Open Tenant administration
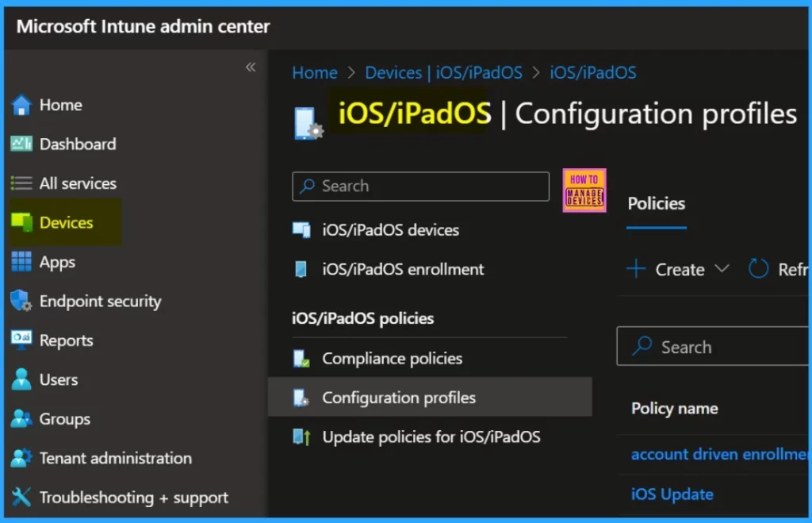Image resolution: width=812 pixels, height=523 pixels. pyautogui.click(x=116, y=458)
